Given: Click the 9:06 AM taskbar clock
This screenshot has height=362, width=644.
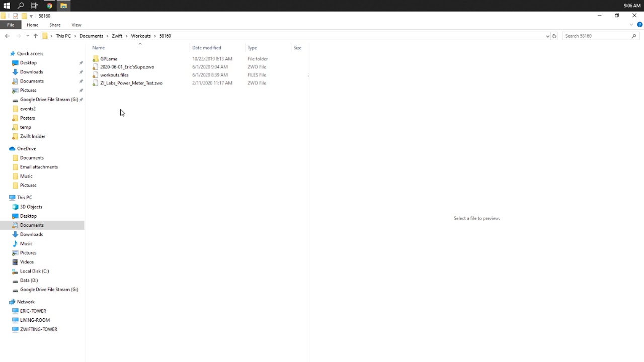Looking at the screenshot, I should tap(632, 6).
